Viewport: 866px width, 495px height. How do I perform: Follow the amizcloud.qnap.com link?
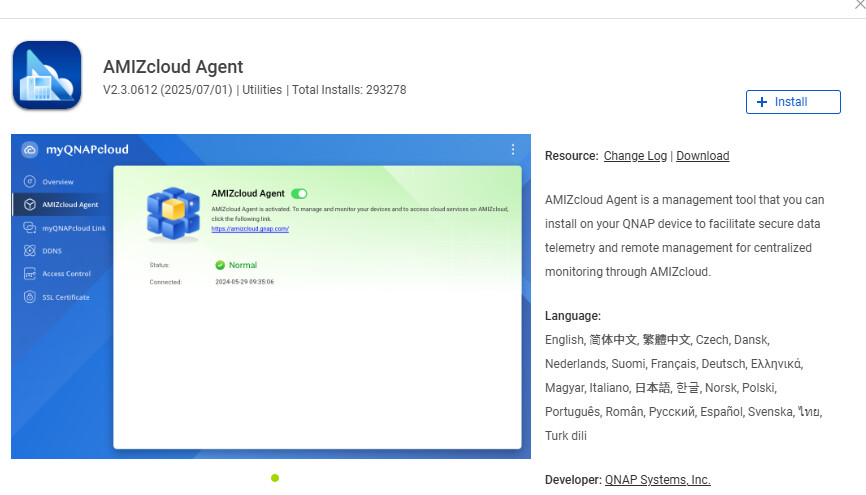tap(250, 229)
